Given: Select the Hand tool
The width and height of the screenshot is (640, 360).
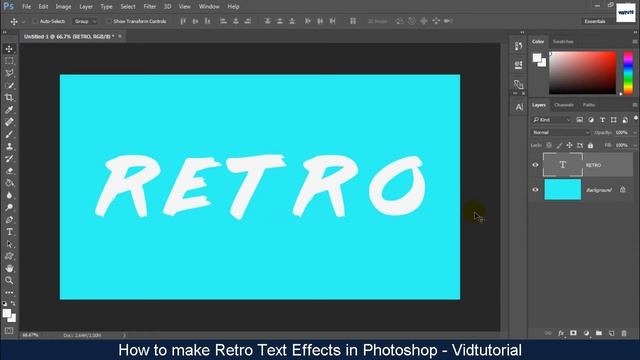Looking at the screenshot, I should click(x=9, y=268).
